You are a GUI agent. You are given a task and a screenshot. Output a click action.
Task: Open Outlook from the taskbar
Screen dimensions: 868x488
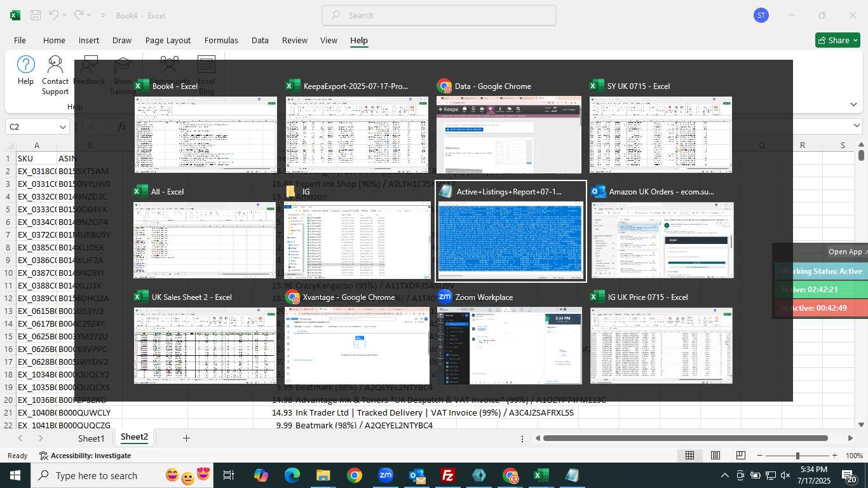coord(417,475)
